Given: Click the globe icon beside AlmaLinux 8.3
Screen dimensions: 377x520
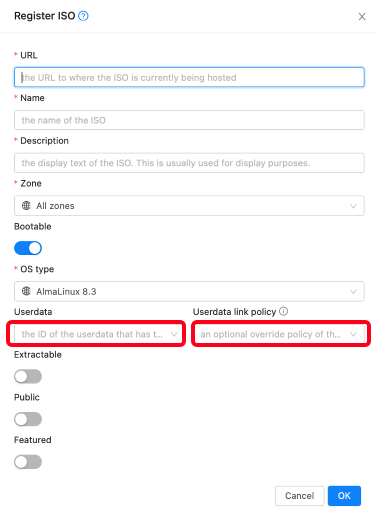Looking at the screenshot, I should (26, 291).
